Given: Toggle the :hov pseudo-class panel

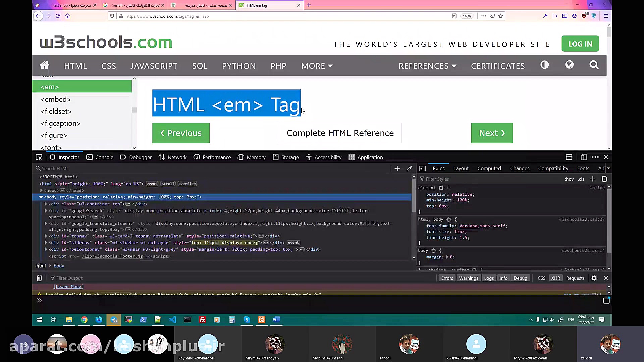Looking at the screenshot, I should click(x=569, y=179).
